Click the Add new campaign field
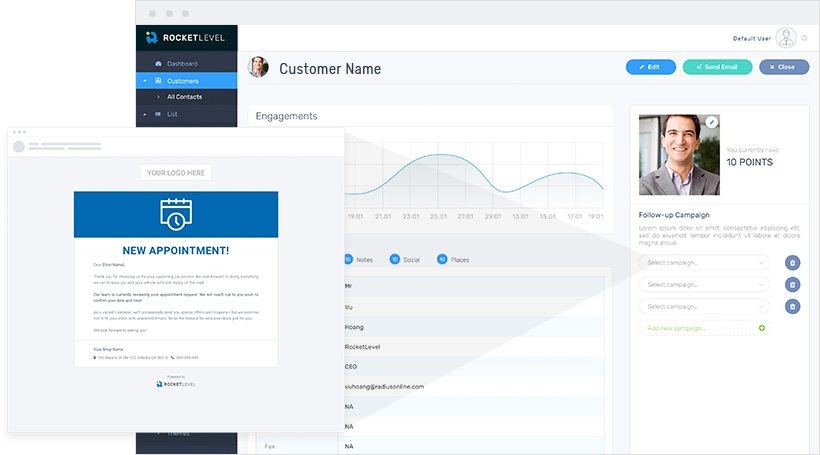Viewport: 820px width, 455px height. click(704, 328)
